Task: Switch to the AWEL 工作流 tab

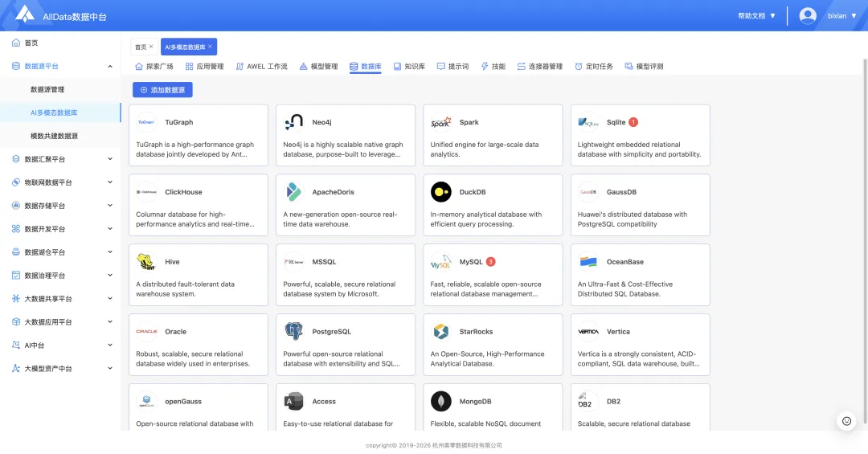Action: pos(261,67)
